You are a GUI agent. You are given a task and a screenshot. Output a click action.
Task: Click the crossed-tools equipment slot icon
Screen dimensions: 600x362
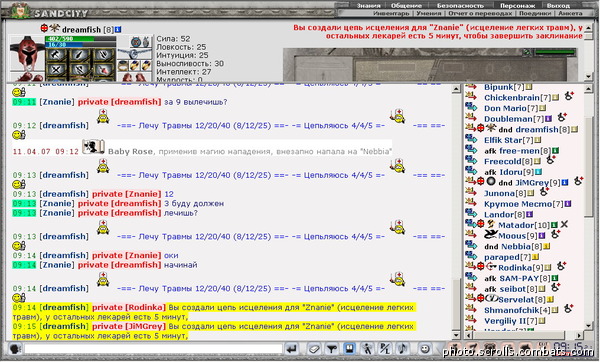[56, 70]
